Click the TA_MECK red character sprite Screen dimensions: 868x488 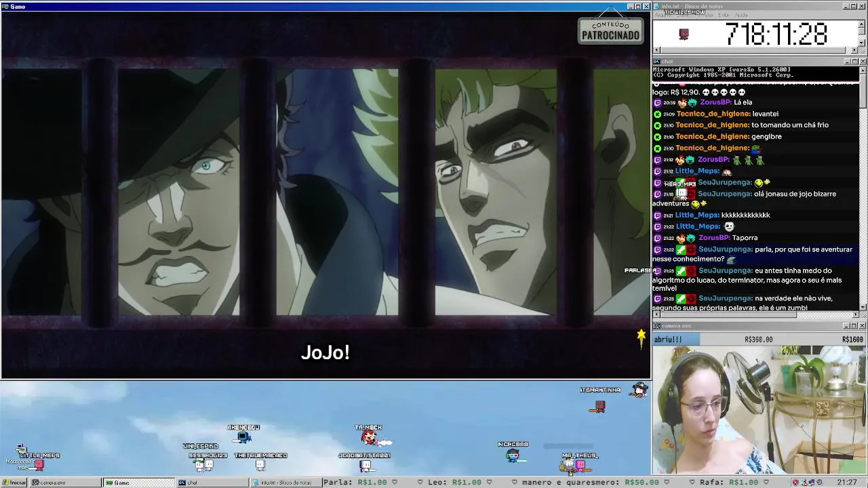[x=368, y=437]
